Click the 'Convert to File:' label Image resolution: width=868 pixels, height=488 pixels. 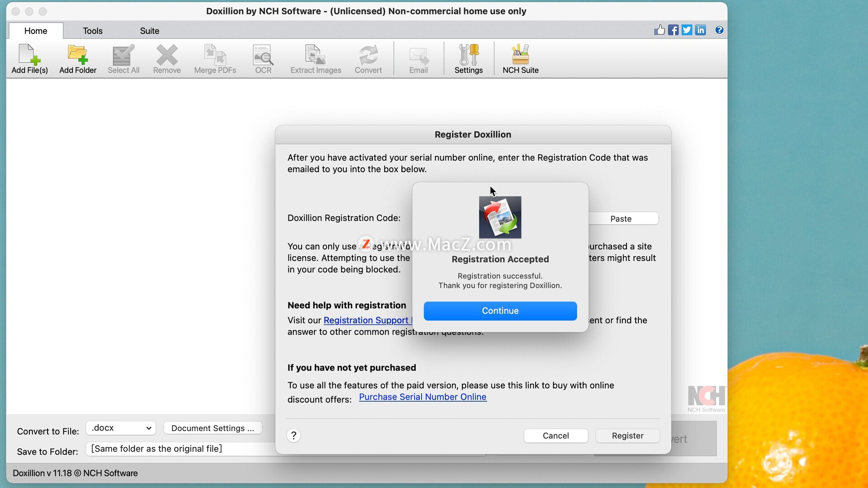tap(48, 431)
